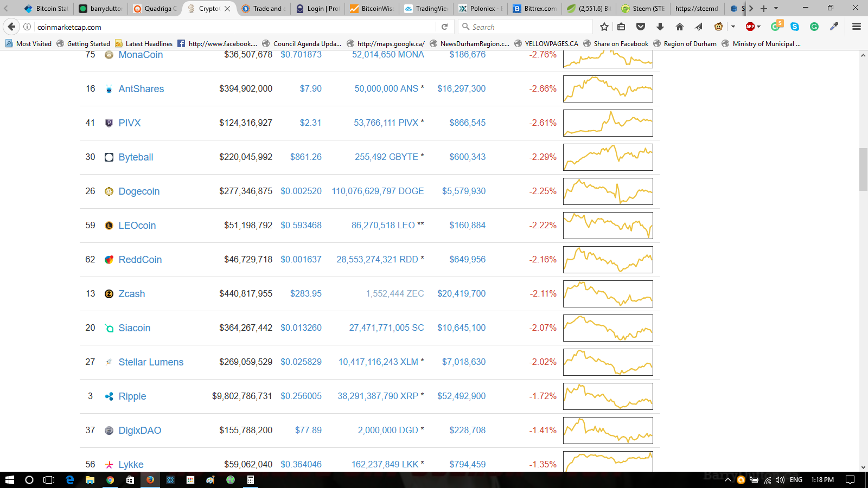Viewport: 868px width, 488px height.
Task: Open the Grammarly extension icon
Action: [814, 27]
